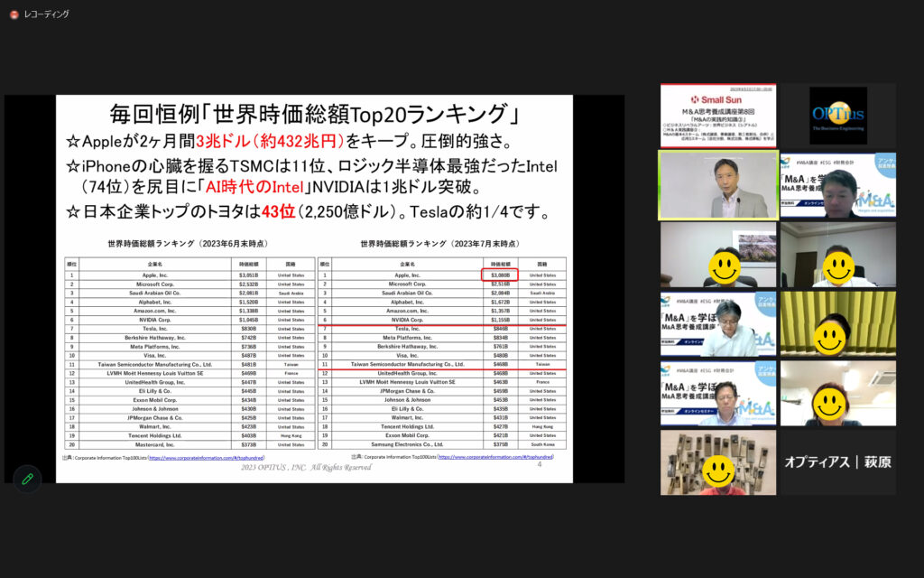Click the red text 3兆ドル（約432兆円）
Viewport: 924px width, 578px height.
269,141
